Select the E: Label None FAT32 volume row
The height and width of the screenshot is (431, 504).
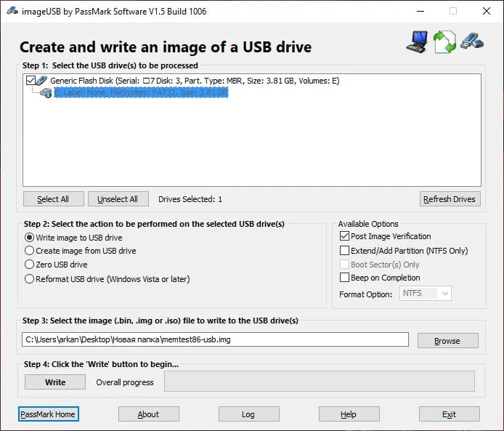pos(141,93)
